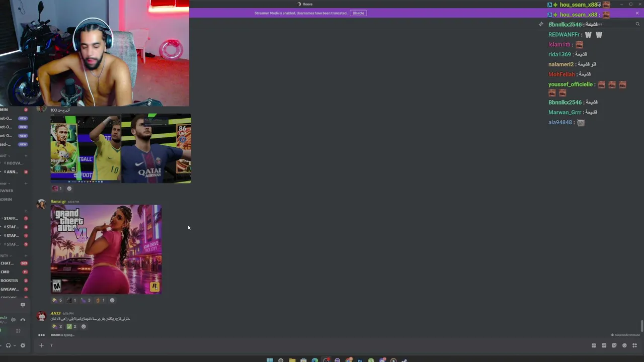
Task: Click ANIS avatar picture
Action: tap(41, 316)
